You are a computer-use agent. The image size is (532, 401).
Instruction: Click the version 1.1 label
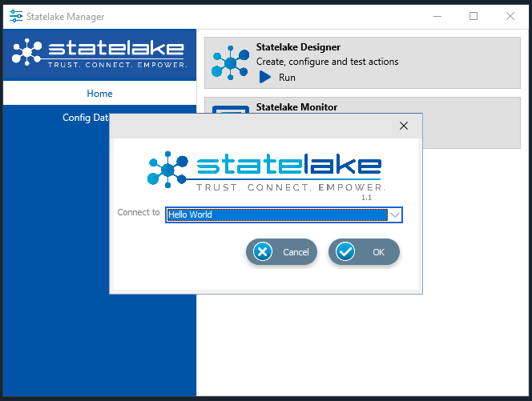pyautogui.click(x=366, y=198)
